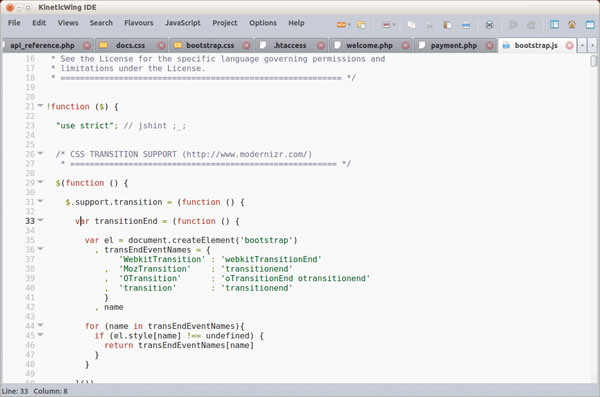Image resolution: width=600 pixels, height=397 pixels.
Task: Close the .htaccess tab
Action: tap(321, 45)
